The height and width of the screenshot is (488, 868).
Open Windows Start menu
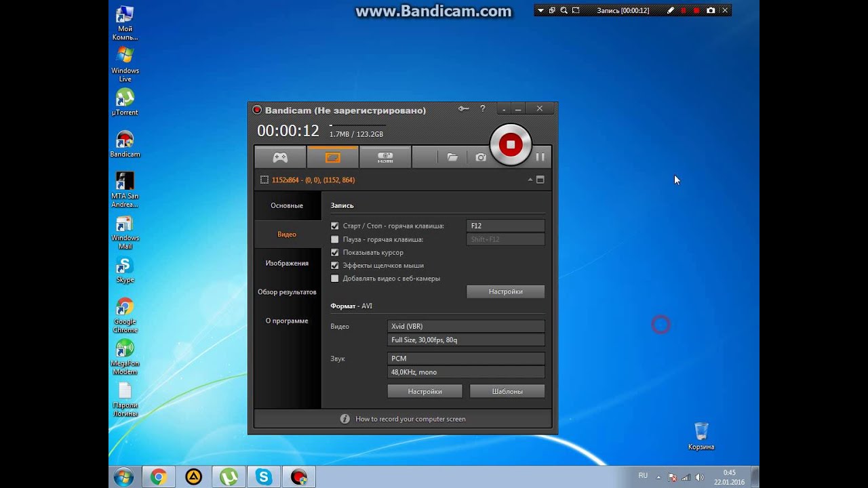point(124,477)
